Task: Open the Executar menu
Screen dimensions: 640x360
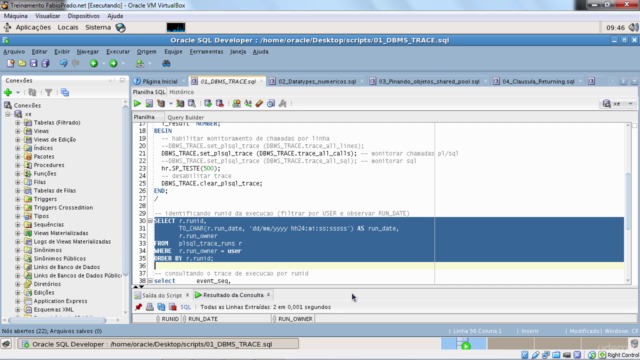Action: point(118,51)
